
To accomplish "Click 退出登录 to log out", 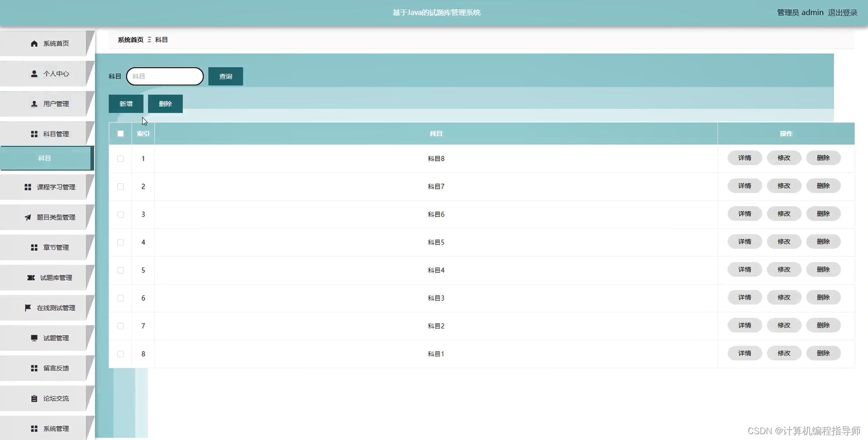I will (x=843, y=13).
